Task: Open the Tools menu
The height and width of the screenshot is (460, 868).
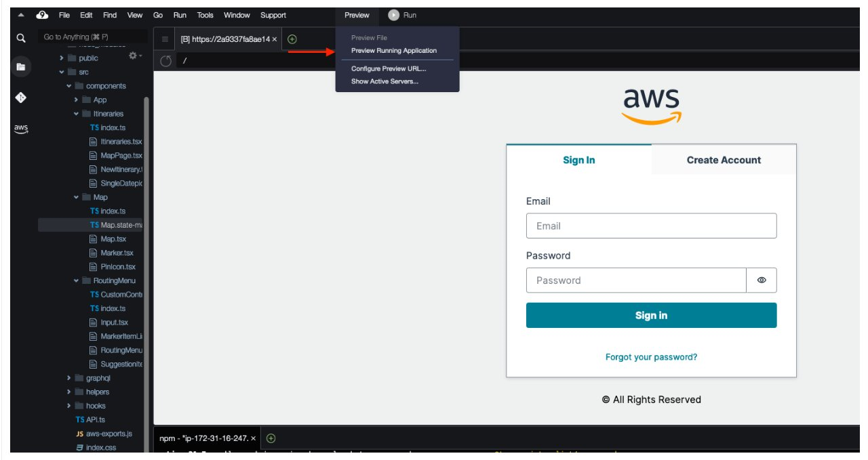Action: [x=205, y=15]
